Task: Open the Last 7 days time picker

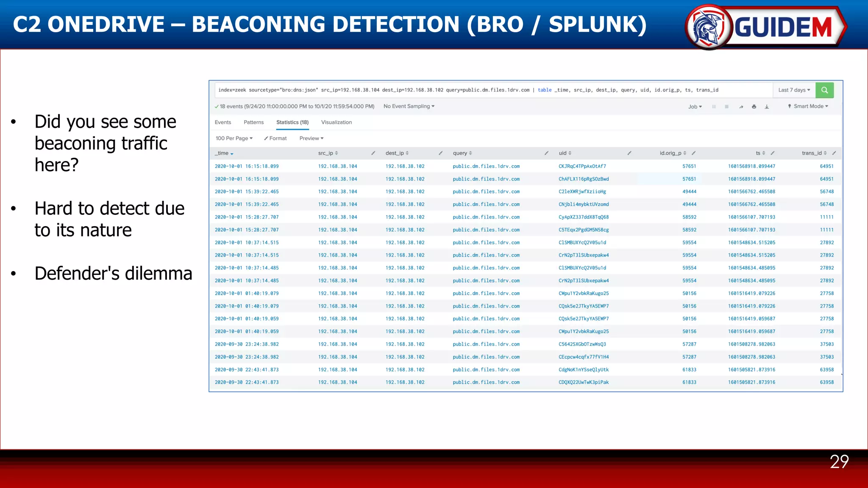Action: 794,90
